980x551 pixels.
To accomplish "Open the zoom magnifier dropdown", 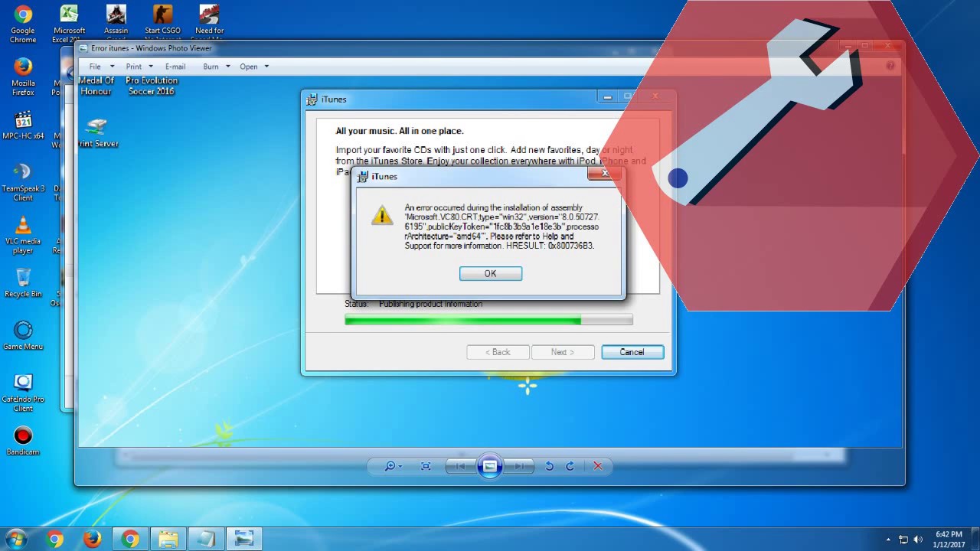I will coord(393,466).
